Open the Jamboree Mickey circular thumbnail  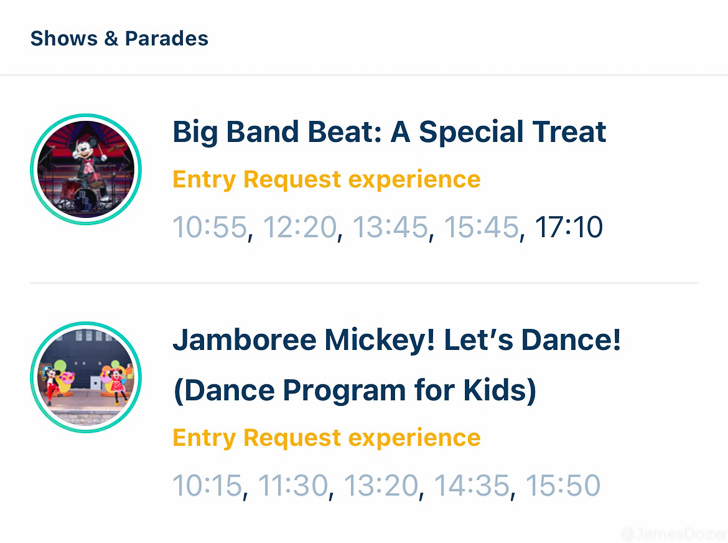(x=86, y=377)
